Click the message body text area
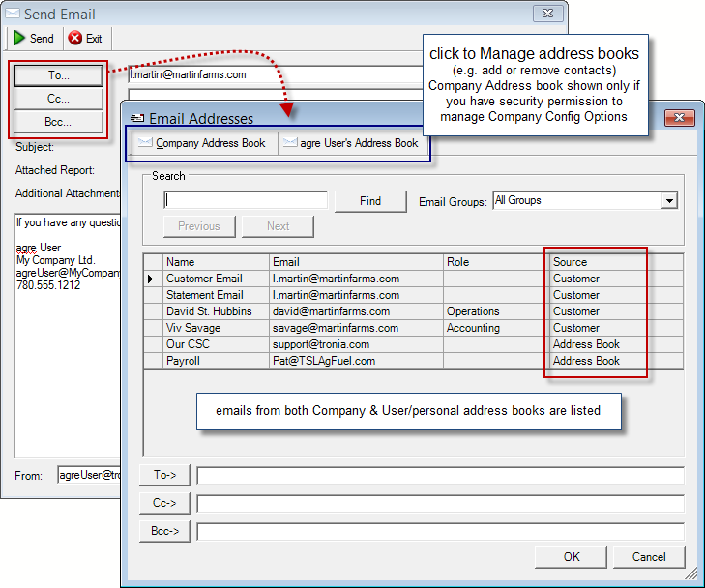The height and width of the screenshot is (588, 705). coord(68,335)
